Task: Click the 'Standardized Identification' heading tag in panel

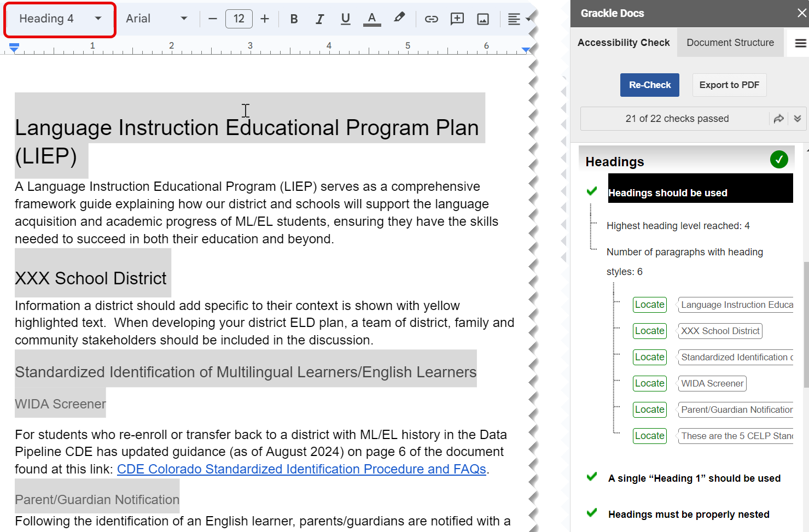Action: (736, 357)
